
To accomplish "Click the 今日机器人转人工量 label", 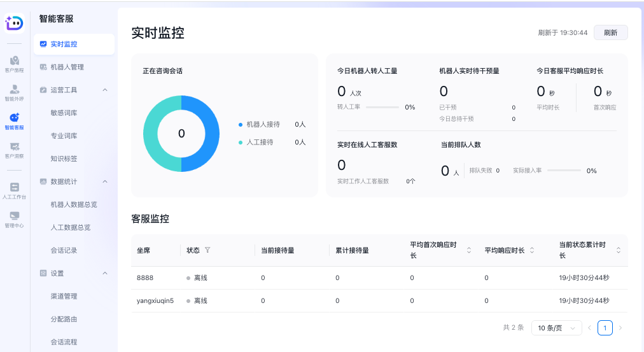I will pyautogui.click(x=367, y=71).
